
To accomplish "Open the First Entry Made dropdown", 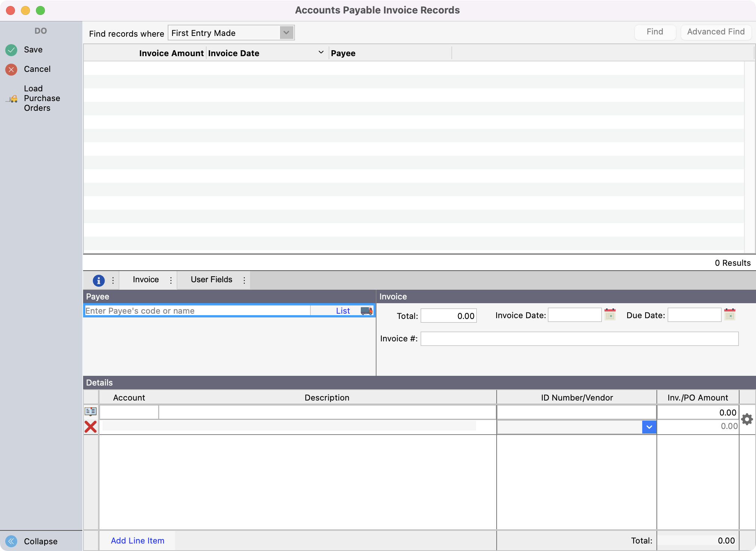I will coord(286,33).
